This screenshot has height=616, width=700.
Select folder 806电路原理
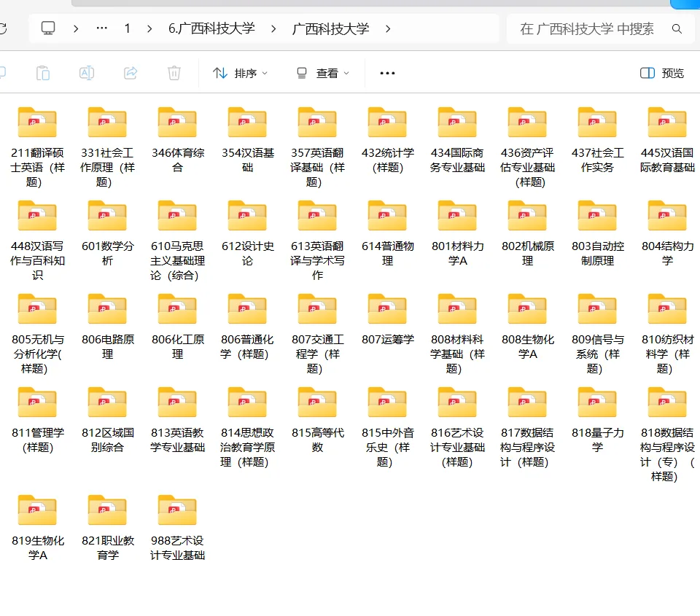[108, 327]
